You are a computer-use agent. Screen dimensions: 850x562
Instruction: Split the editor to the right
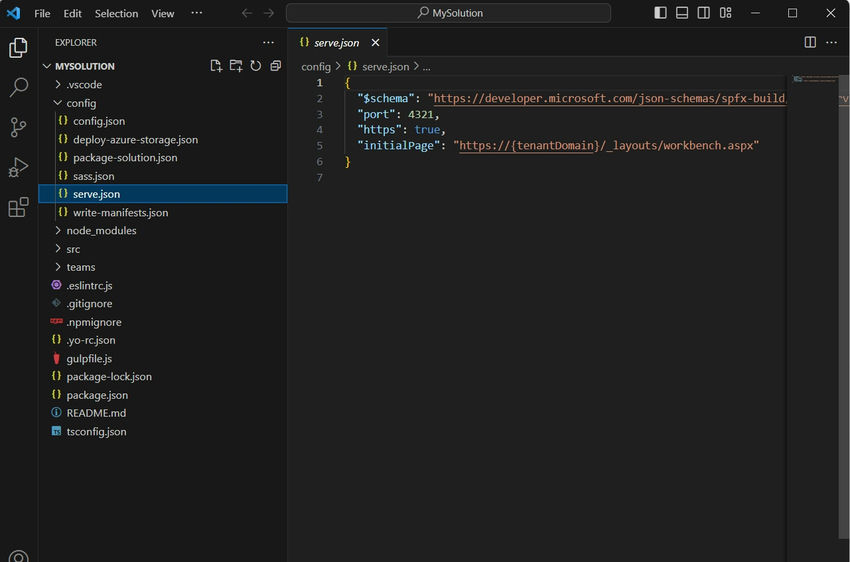pyautogui.click(x=810, y=42)
